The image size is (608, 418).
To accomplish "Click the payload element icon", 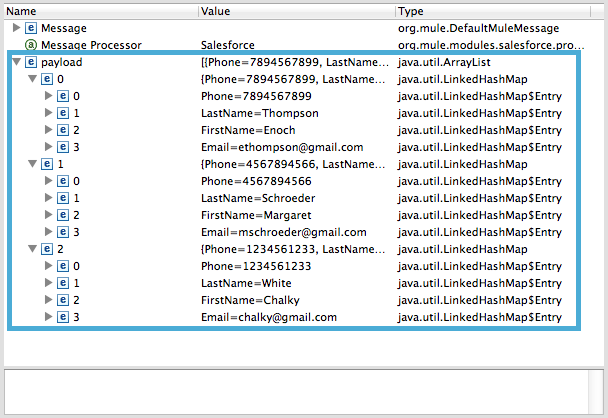I will [31, 62].
